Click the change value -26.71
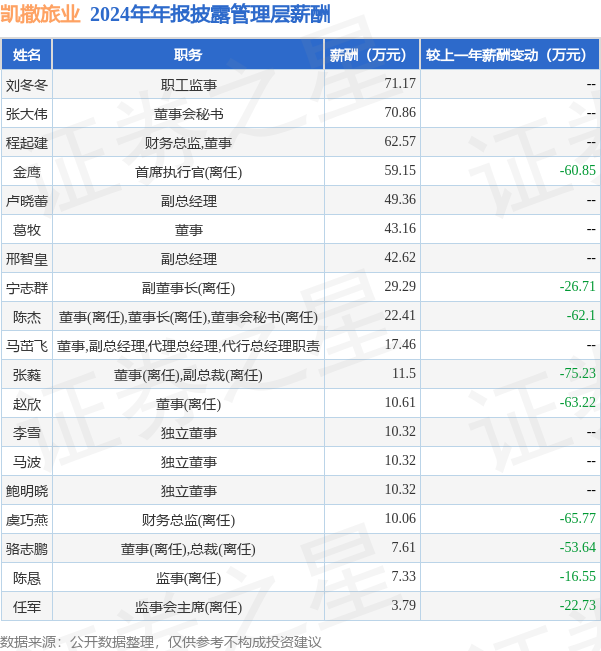 (x=577, y=286)
